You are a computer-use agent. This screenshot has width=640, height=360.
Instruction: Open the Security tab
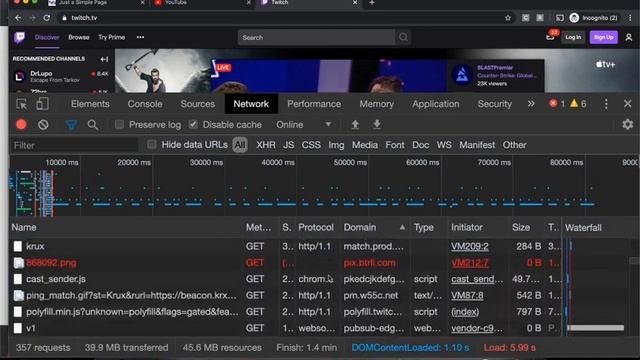pos(495,104)
